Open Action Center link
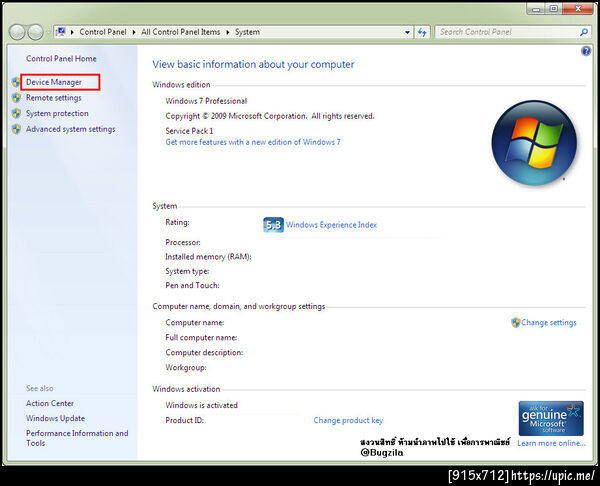The height and width of the screenshot is (486, 600). (50, 403)
